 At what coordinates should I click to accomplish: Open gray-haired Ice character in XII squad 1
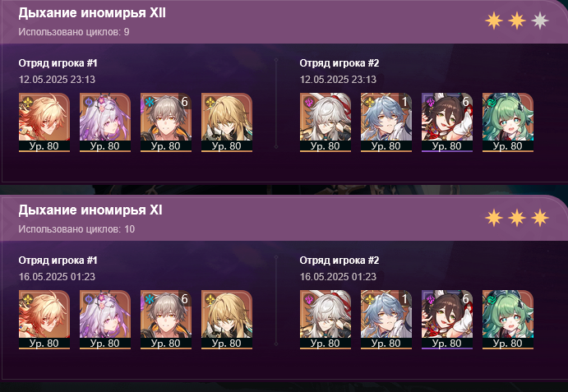click(x=166, y=122)
